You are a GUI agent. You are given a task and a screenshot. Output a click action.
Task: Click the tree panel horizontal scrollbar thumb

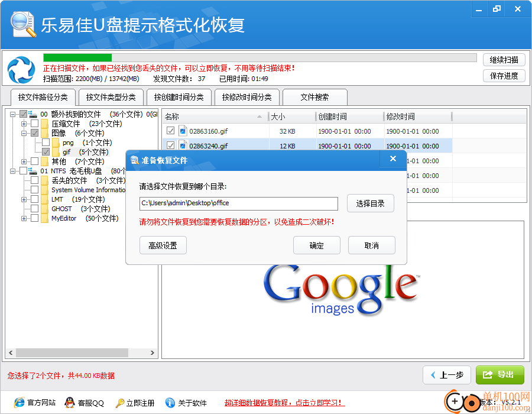pos(72,353)
